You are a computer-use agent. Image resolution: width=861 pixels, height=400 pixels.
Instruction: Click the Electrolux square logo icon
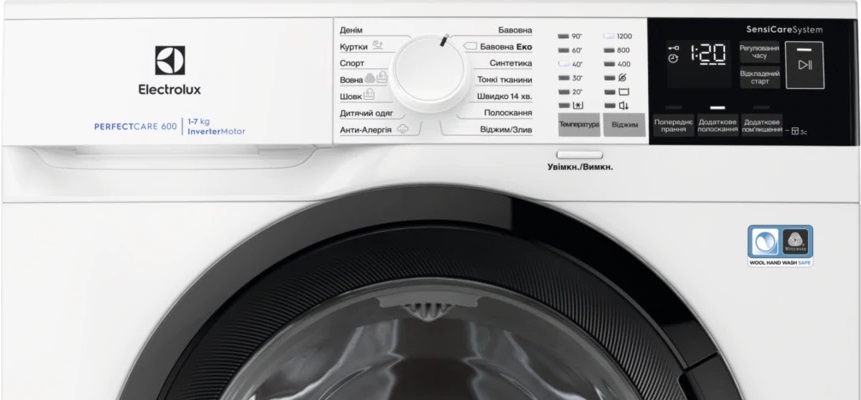pyautogui.click(x=170, y=60)
